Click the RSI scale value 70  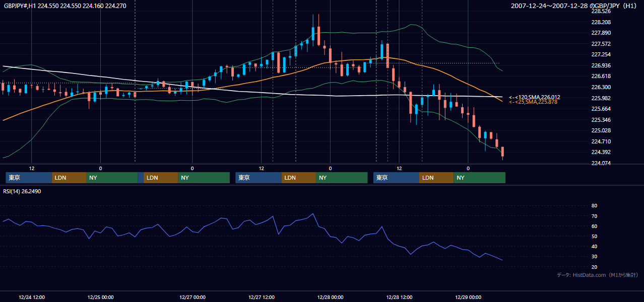(x=594, y=216)
